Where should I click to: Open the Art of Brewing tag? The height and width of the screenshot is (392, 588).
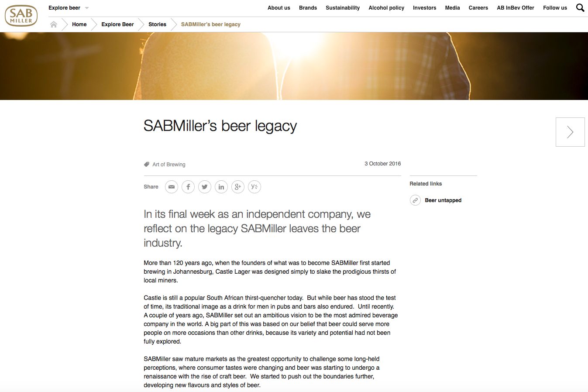(x=169, y=165)
